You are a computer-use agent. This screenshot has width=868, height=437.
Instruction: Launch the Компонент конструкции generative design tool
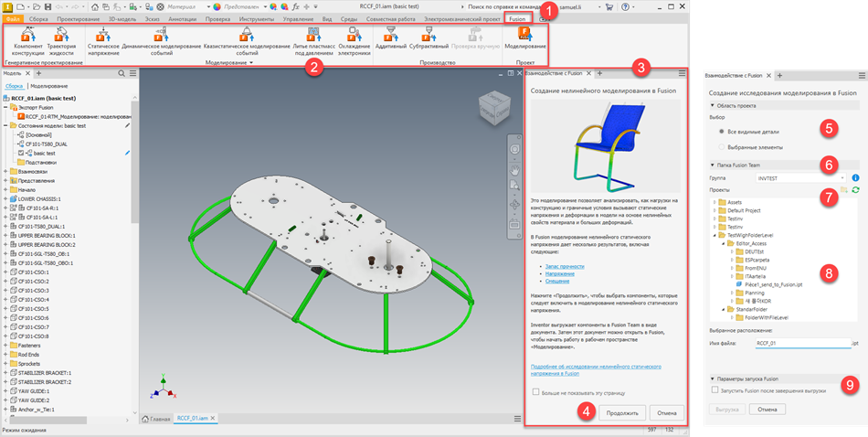tap(27, 42)
